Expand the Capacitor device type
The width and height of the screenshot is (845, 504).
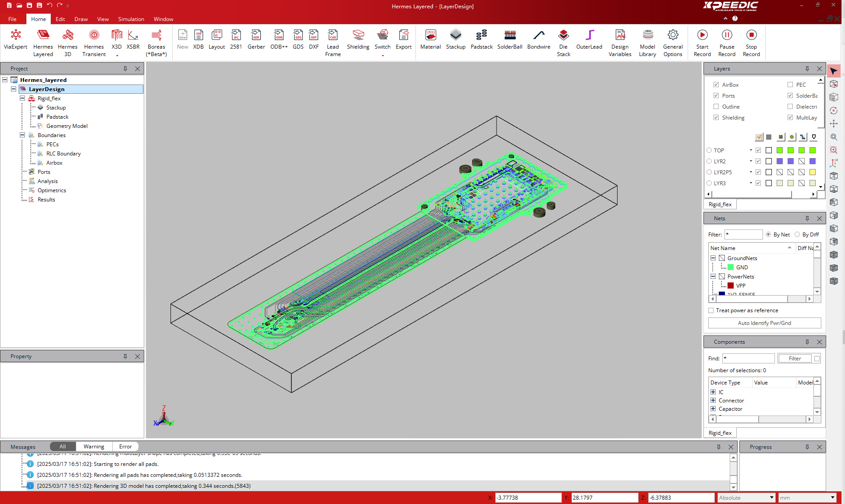(713, 409)
